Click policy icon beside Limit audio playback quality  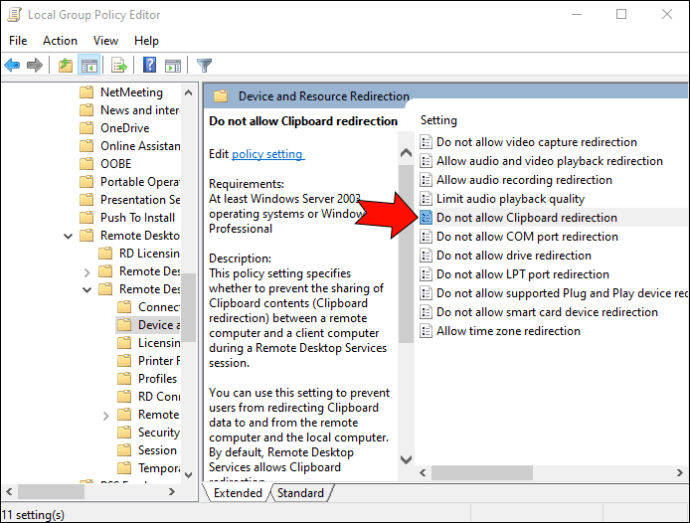point(426,199)
